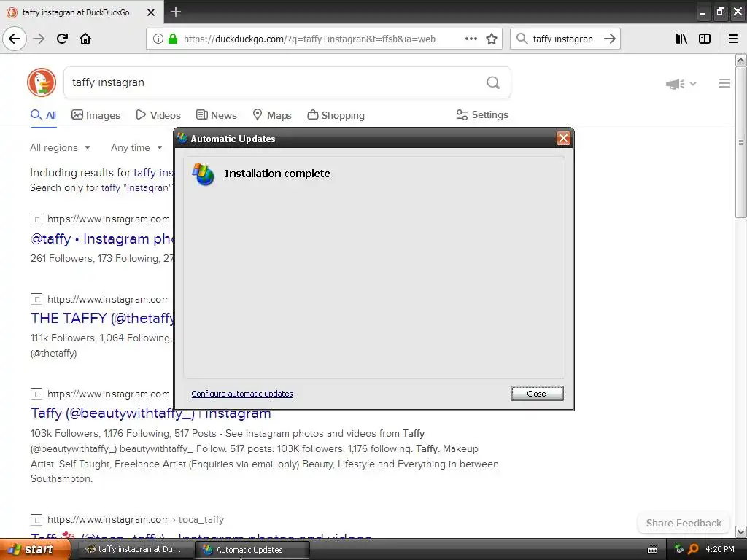This screenshot has width=747, height=560.
Task: Click the Firefox toolbar search box
Action: (564, 39)
